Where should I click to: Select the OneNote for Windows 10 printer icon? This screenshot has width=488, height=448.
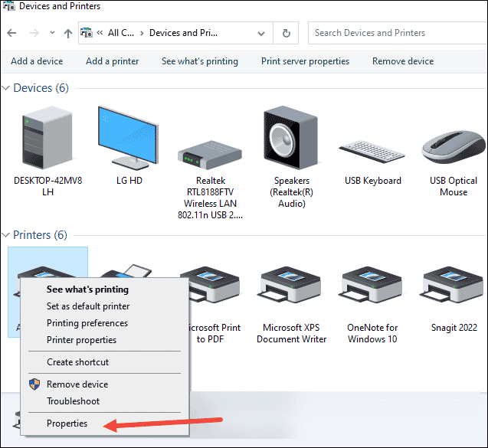click(372, 284)
